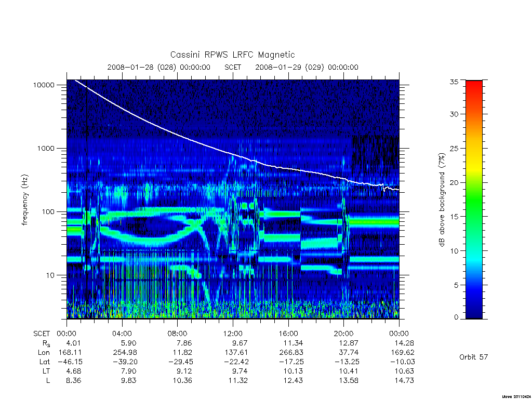Click the 16:00 time tick label

click(288, 334)
